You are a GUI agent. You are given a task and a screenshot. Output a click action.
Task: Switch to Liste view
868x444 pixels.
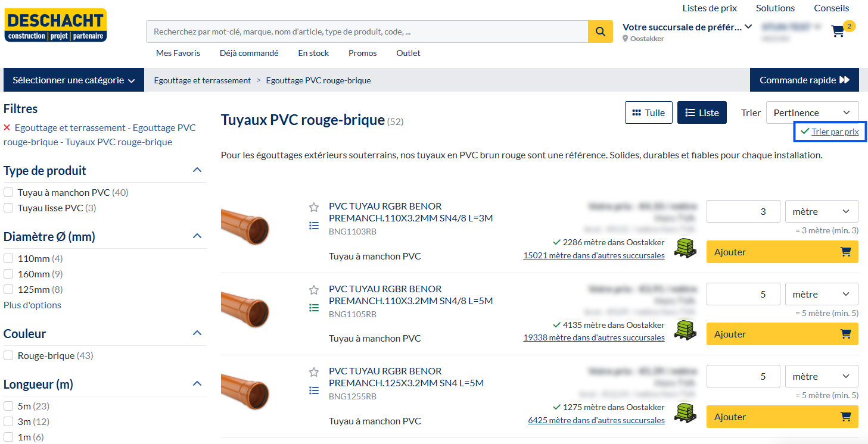[702, 112]
